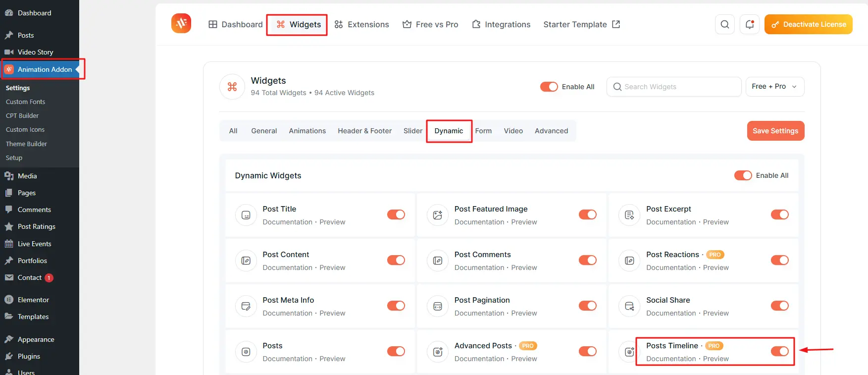
Task: Click the Post Title widget icon
Action: [x=246, y=215]
